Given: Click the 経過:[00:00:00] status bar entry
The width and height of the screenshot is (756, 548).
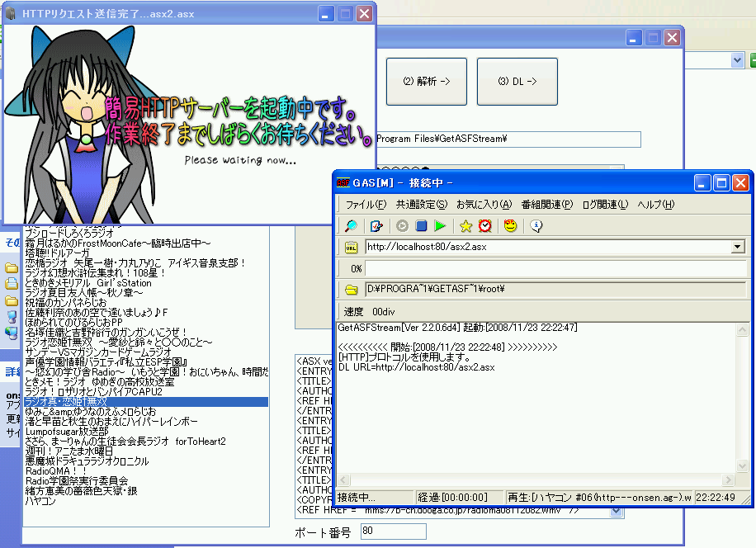Looking at the screenshot, I should click(x=460, y=498).
